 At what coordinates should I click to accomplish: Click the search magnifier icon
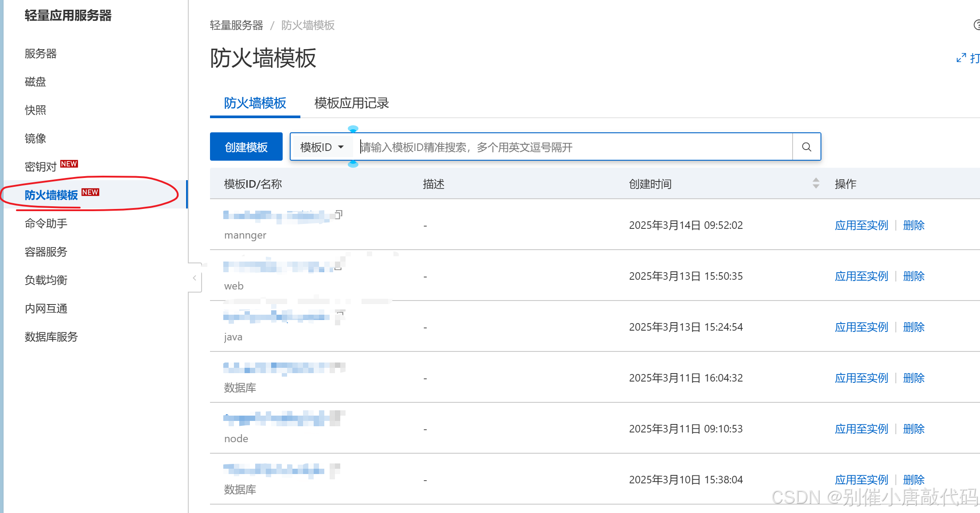[806, 147]
